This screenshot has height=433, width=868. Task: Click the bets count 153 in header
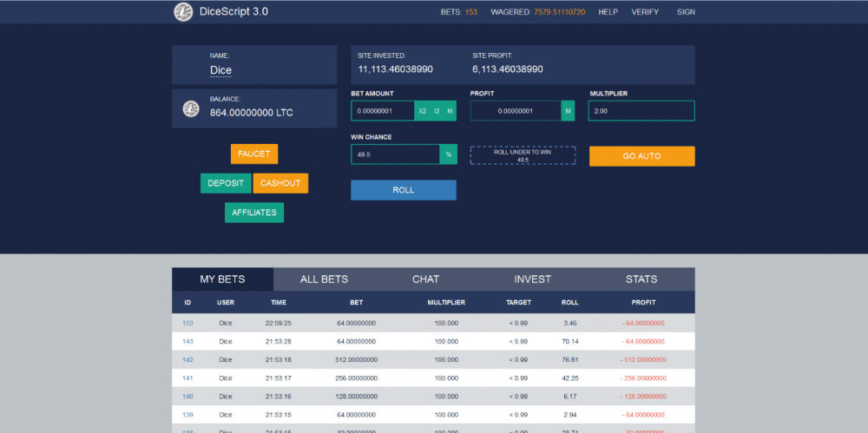[471, 11]
